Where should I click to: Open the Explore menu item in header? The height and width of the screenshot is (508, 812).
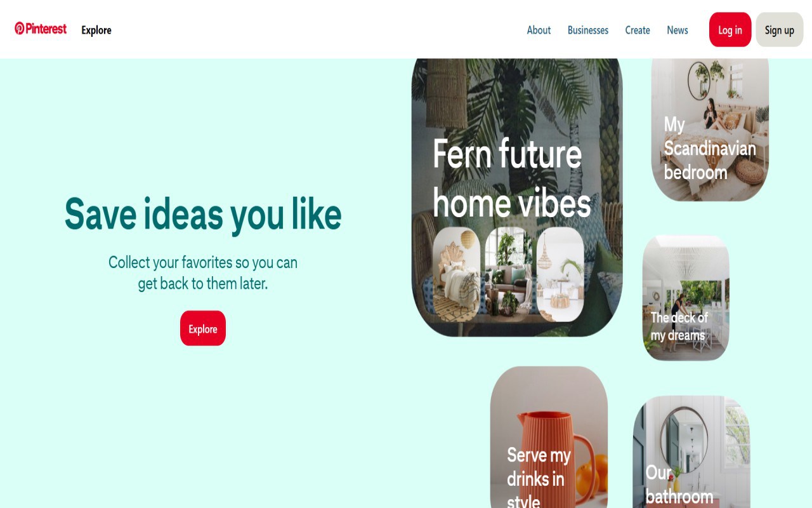96,30
